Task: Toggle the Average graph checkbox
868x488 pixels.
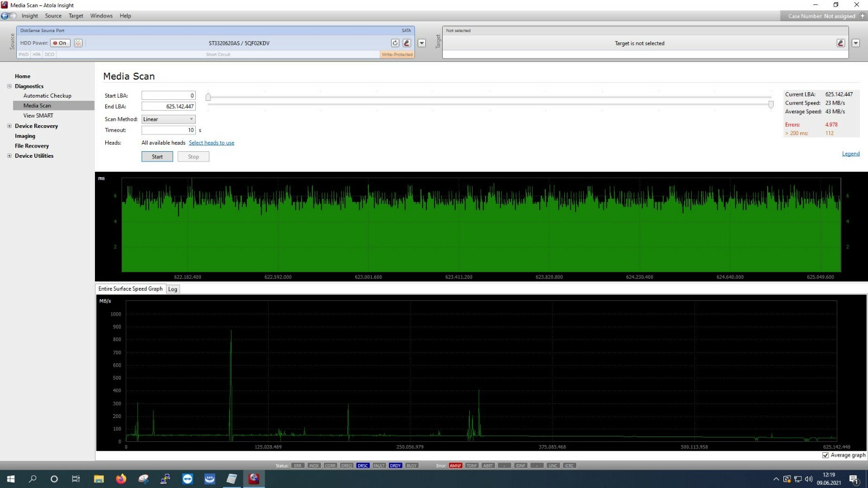Action: pos(826,455)
